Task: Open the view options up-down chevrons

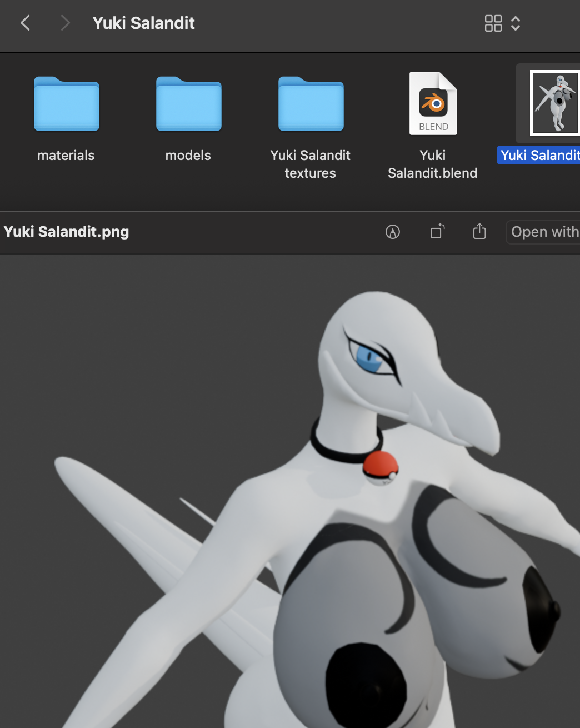Action: click(516, 23)
